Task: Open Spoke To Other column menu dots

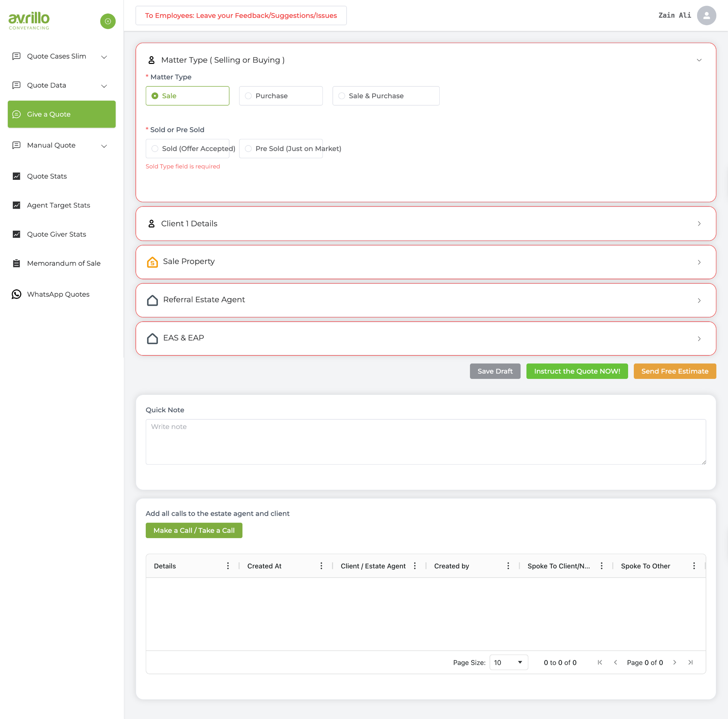Action: pos(694,565)
